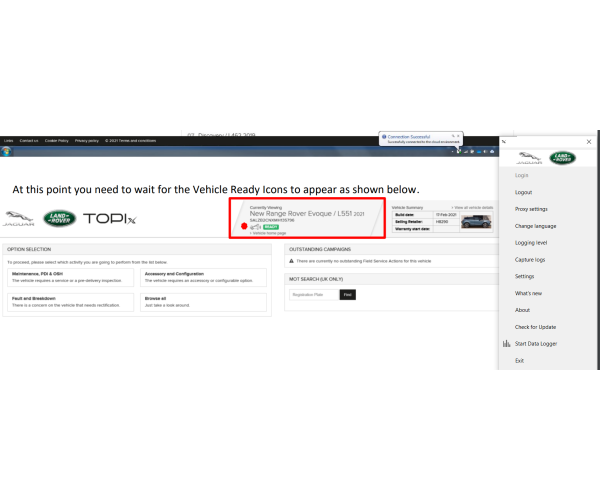The width and height of the screenshot is (600, 500).
Task: Click the Selling Retailer label
Action: pyautogui.click(x=409, y=221)
